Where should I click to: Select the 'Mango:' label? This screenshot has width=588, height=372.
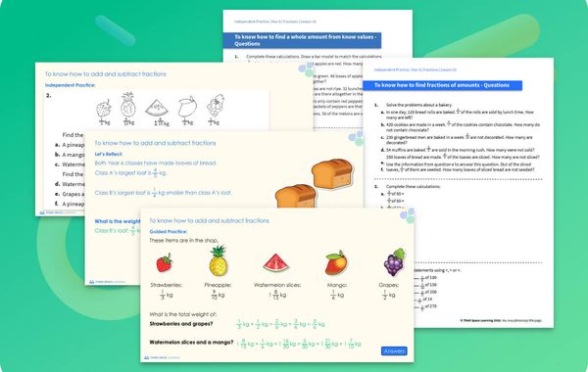(337, 285)
